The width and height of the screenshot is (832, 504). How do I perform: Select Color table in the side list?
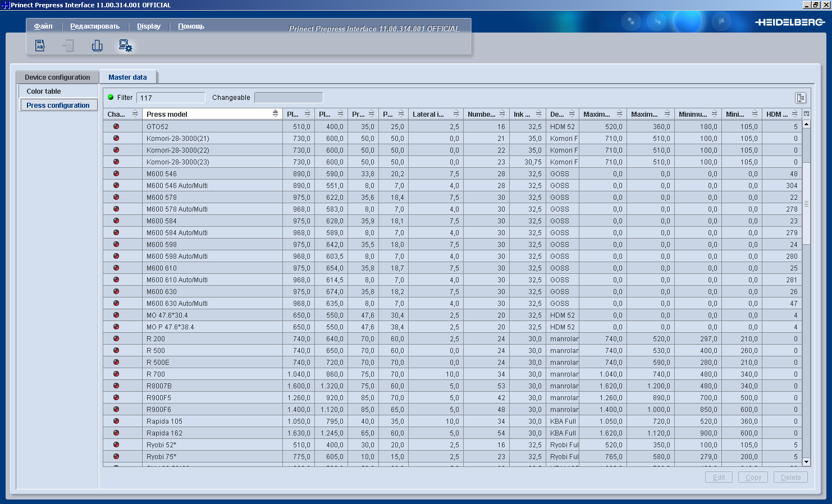pos(58,91)
